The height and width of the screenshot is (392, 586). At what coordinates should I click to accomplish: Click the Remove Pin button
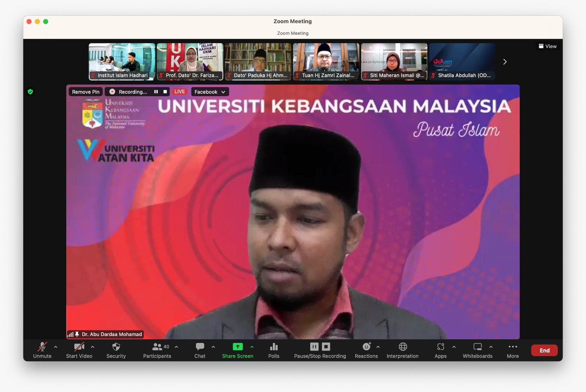[x=86, y=92]
